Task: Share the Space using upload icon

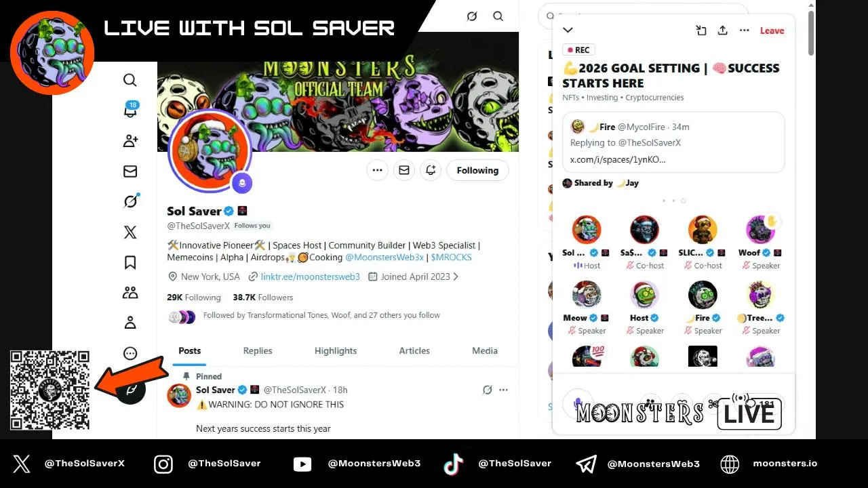Action: tap(723, 30)
